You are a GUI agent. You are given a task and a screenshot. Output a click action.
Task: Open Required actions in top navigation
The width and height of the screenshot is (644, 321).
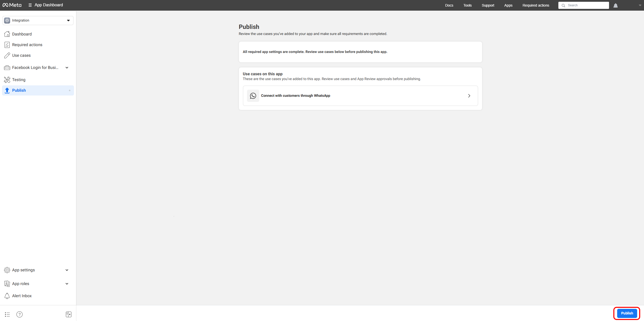tap(536, 5)
